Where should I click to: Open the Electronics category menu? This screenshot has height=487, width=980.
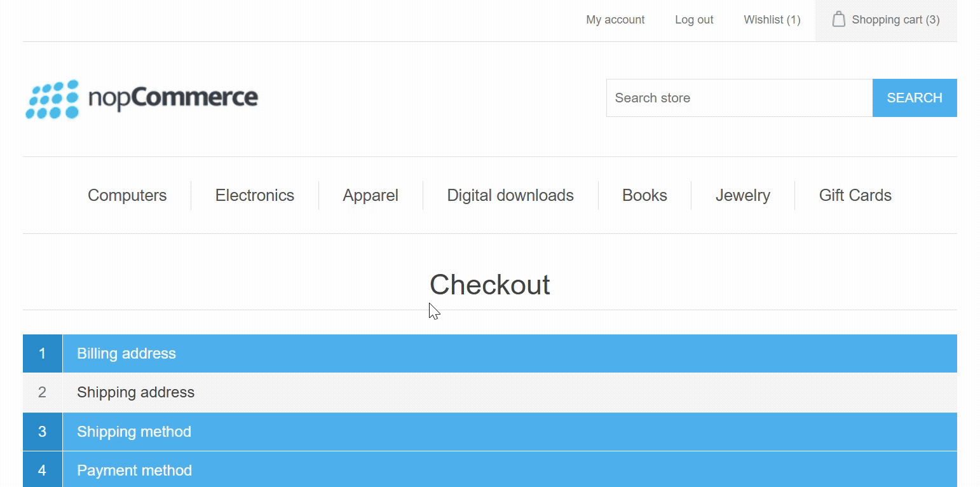[254, 195]
